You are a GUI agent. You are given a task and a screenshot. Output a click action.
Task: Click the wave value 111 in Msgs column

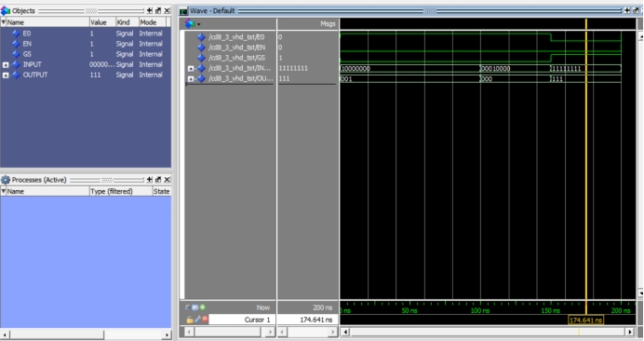pyautogui.click(x=284, y=78)
